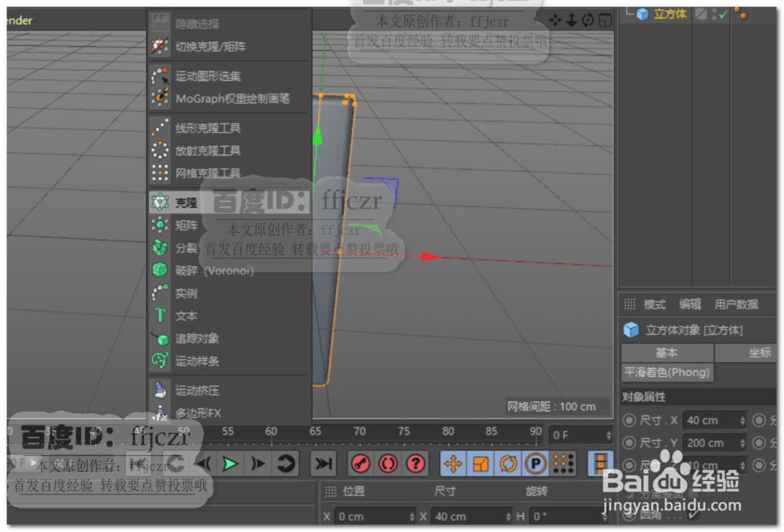Select the Scale tool in the bottom toolbar
Viewport: 784px width, 532px height.
(x=481, y=464)
